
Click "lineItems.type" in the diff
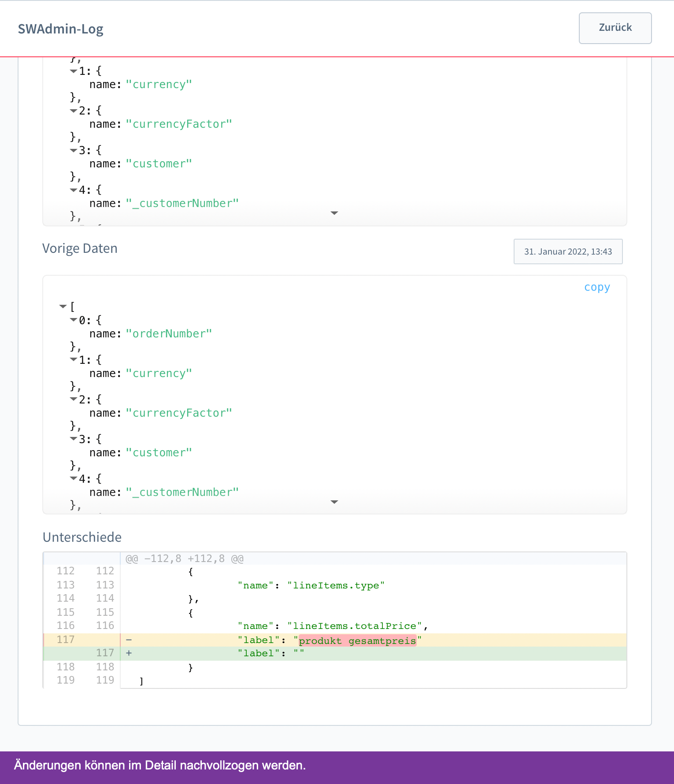coord(336,585)
